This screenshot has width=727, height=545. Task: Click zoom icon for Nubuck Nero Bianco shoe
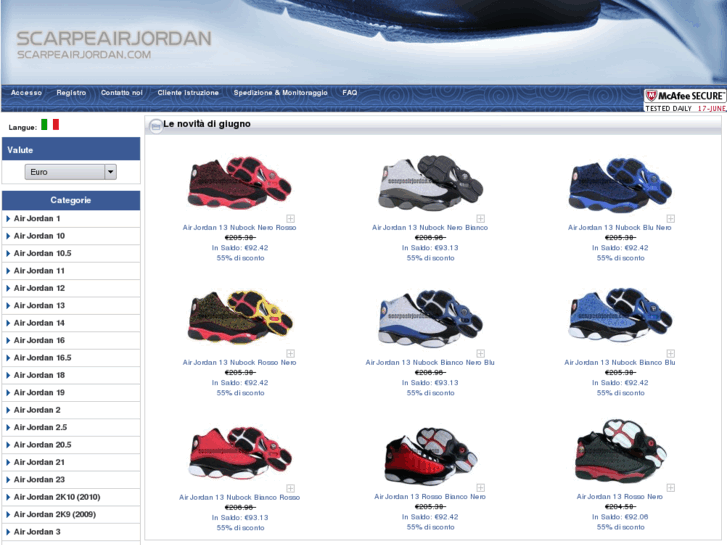coord(481,218)
